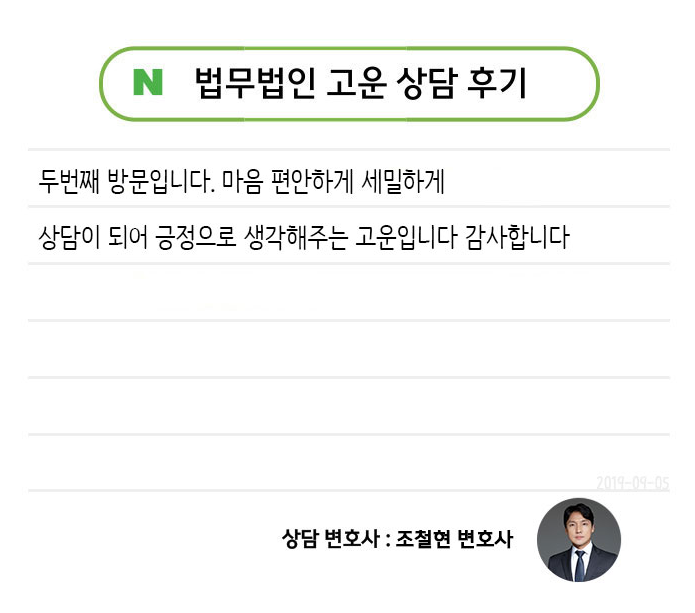Click the green Naver N logo
The height and width of the screenshot is (613, 695).
tap(148, 83)
